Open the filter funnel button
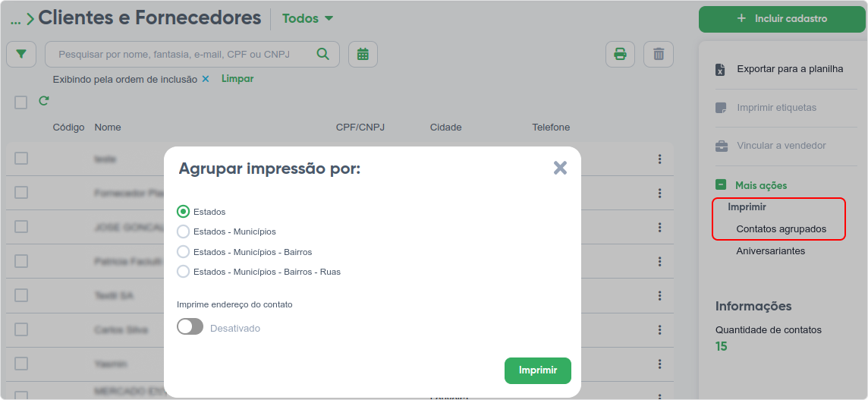The height and width of the screenshot is (400, 868). [x=21, y=55]
